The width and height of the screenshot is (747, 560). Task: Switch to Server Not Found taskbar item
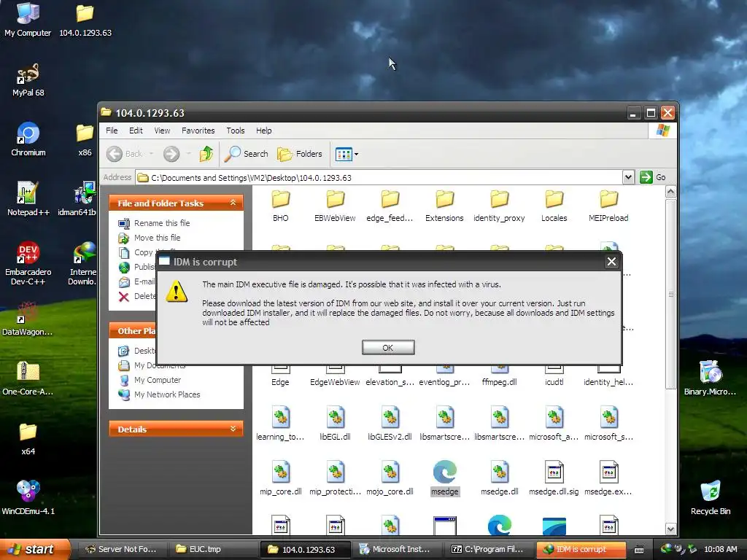[121, 549]
